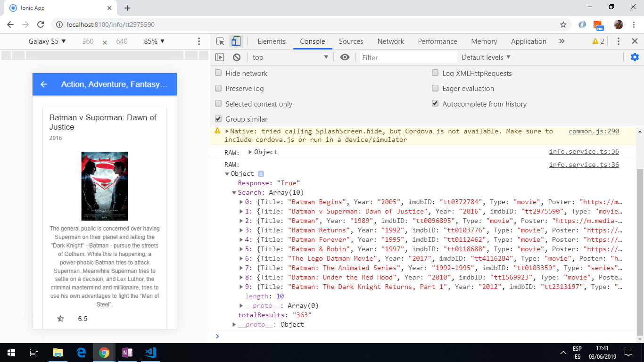Open Default levels dropdown
Screen dimensions: 644x362
[x=486, y=58]
